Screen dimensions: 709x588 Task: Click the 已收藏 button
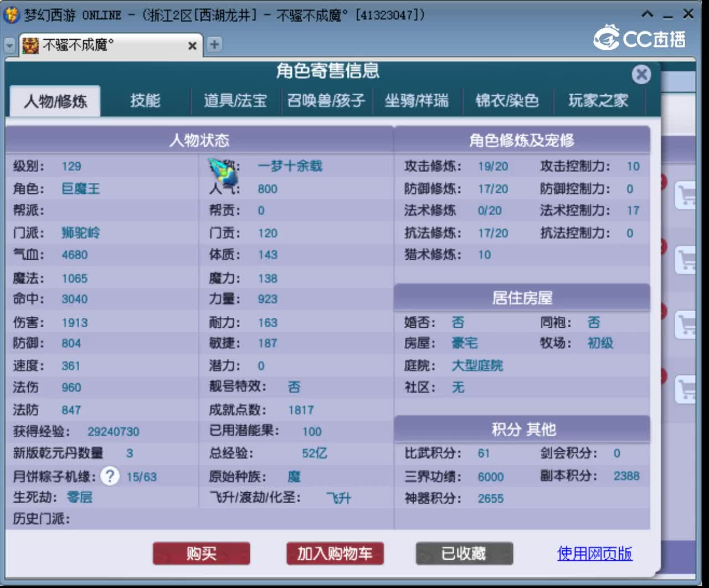[464, 553]
